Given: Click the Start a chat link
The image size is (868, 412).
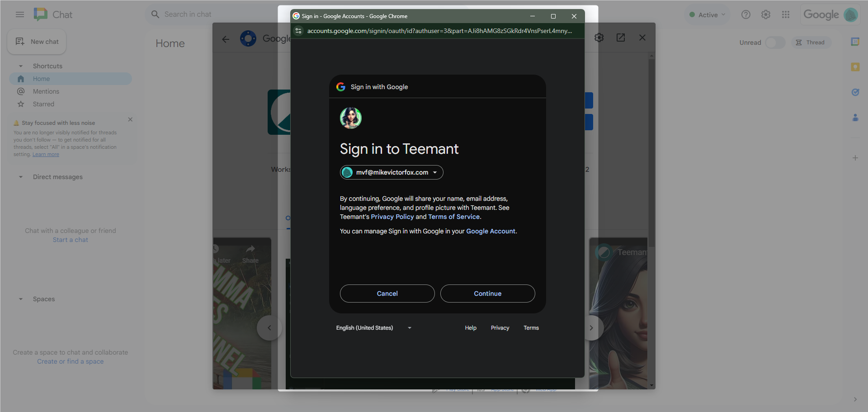Looking at the screenshot, I should (71, 240).
